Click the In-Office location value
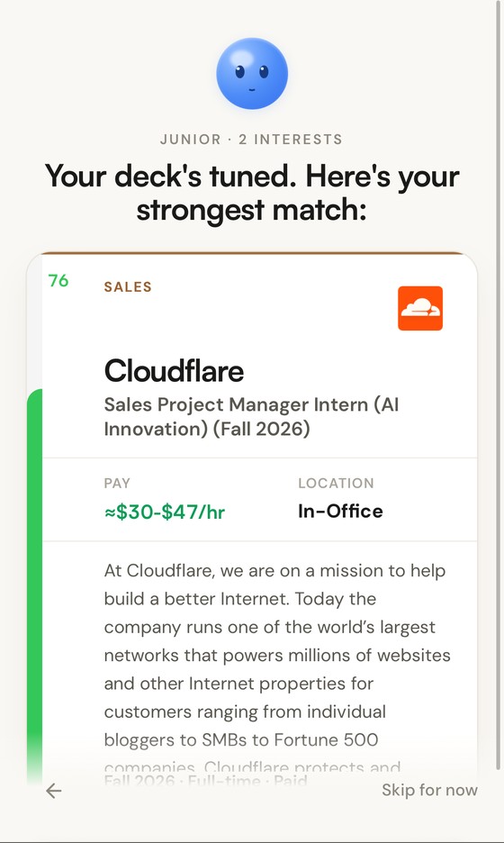Viewport: 504px width, 843px height. [340, 511]
